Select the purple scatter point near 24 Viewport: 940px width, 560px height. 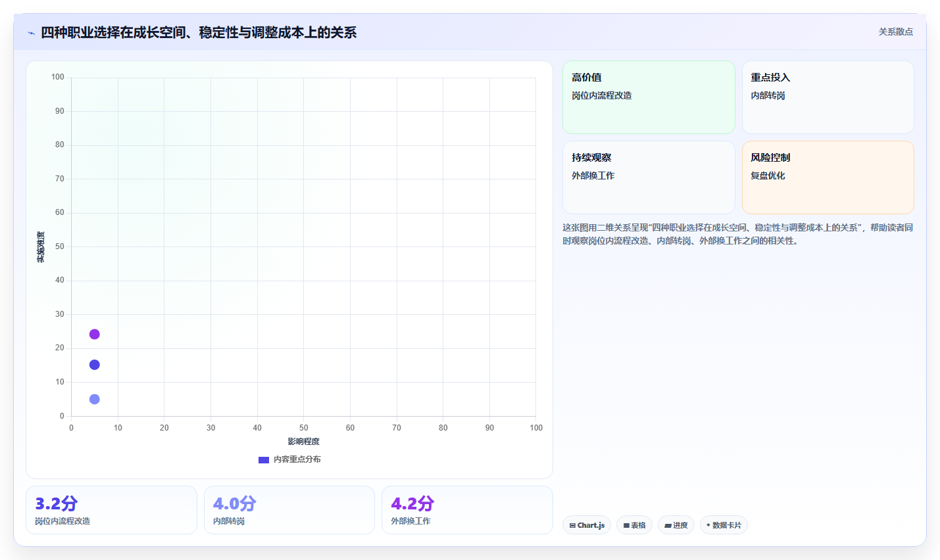[94, 334]
